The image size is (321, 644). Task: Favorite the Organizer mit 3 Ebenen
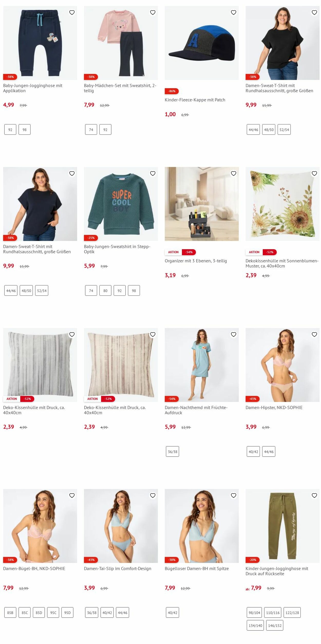pos(233,174)
